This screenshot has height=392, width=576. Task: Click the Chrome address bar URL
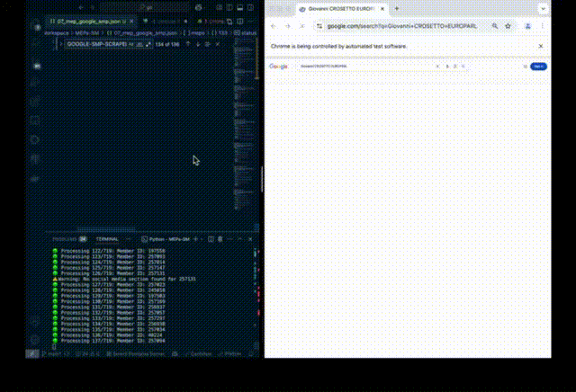pyautogui.click(x=402, y=26)
